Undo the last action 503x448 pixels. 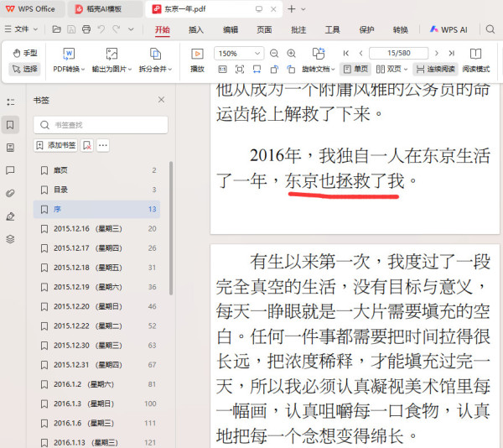click(101, 29)
